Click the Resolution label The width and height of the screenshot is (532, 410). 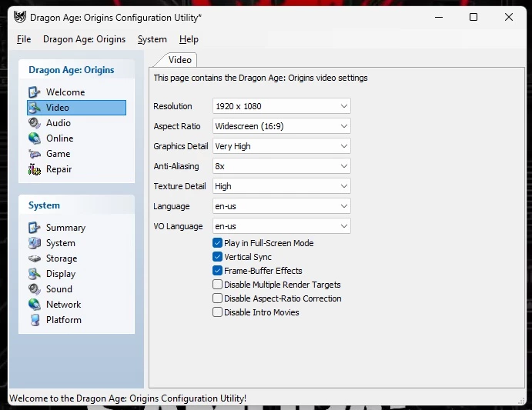click(172, 106)
